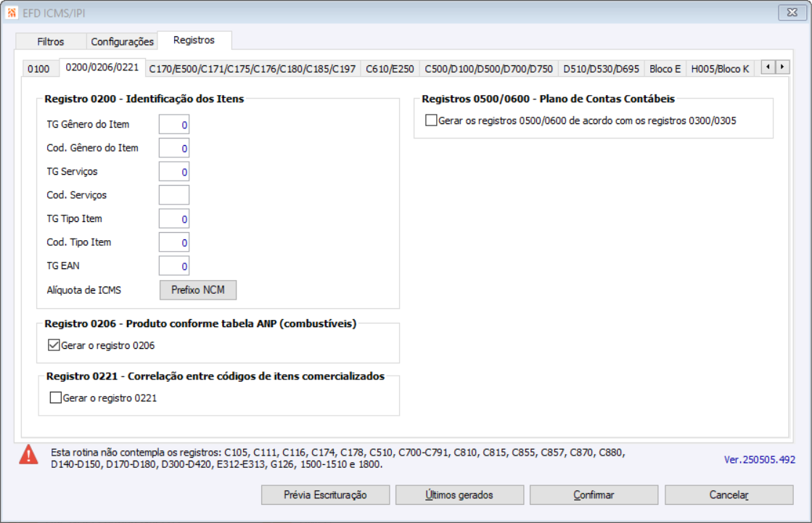The image size is (812, 523).
Task: Click the Prévia Escrituração button
Action: click(325, 495)
